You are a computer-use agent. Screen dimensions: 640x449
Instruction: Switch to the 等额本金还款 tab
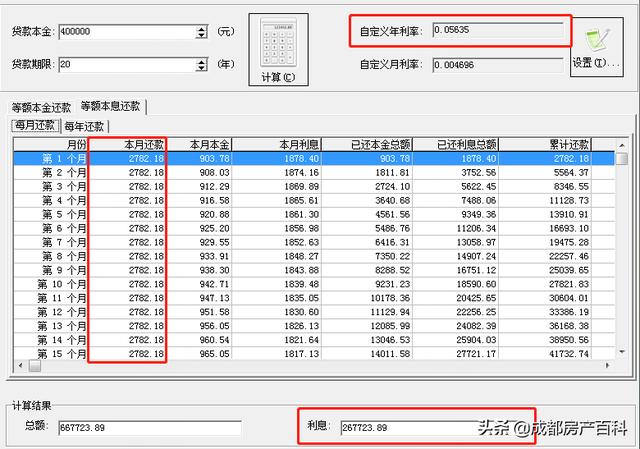[41, 107]
